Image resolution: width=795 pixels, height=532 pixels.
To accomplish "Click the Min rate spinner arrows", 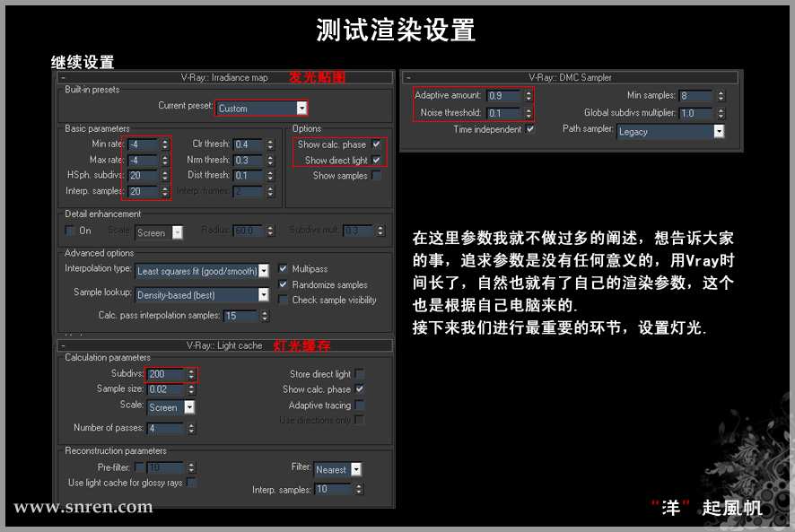I will [x=165, y=144].
